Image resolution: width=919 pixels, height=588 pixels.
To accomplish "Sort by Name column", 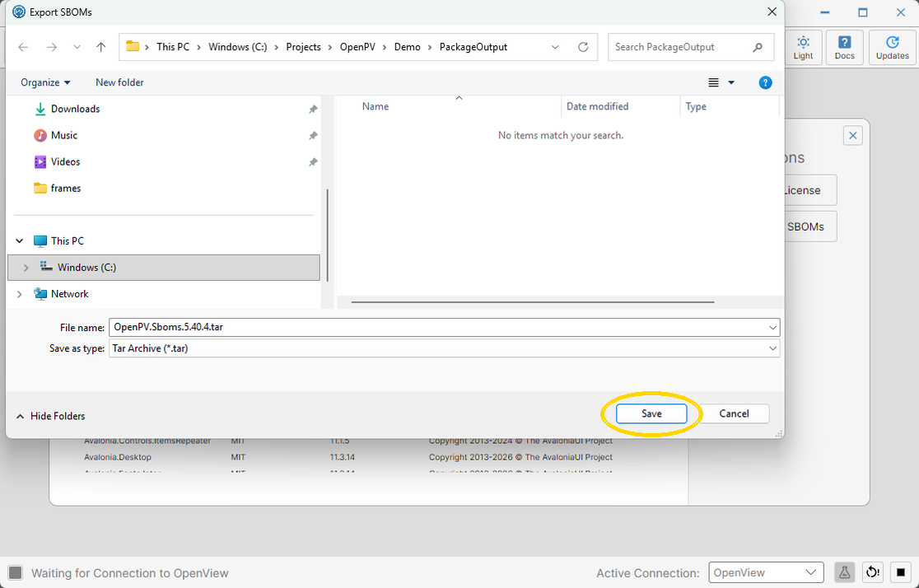I will (x=376, y=106).
